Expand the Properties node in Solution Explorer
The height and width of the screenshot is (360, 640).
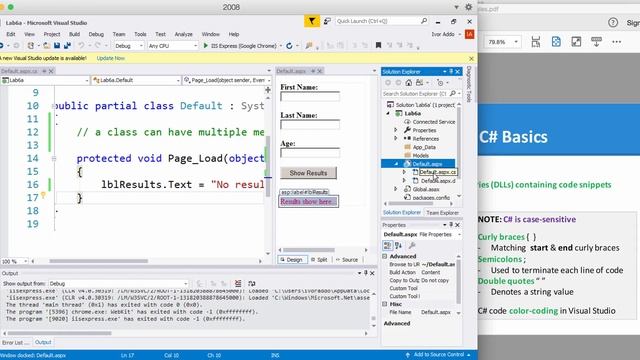pos(396,130)
